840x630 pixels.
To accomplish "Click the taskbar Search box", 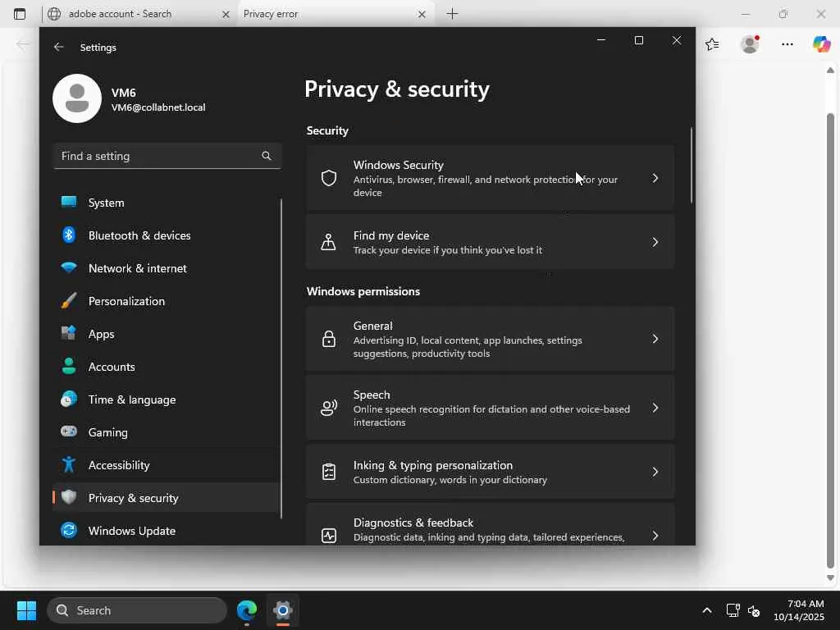I will pyautogui.click(x=137, y=610).
